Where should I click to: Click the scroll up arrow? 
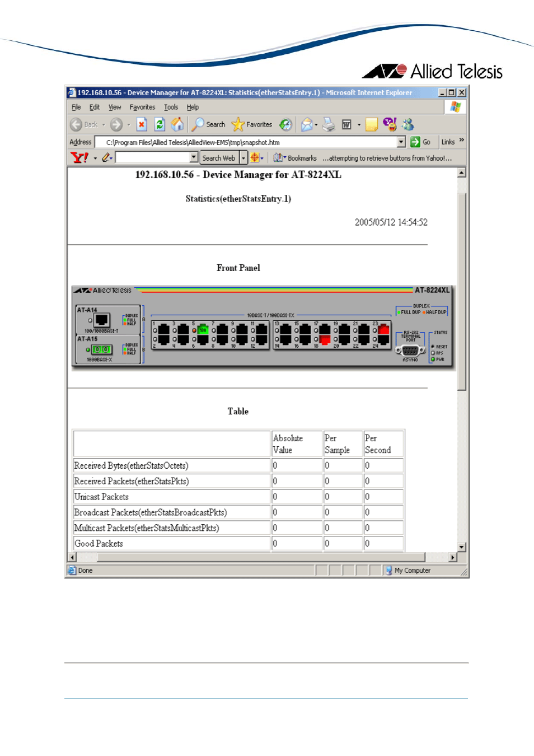tap(462, 173)
